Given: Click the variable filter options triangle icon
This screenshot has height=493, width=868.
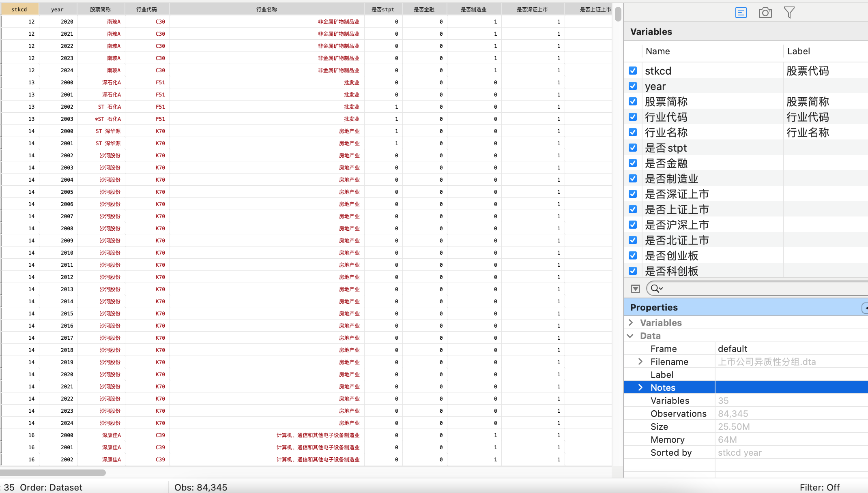Looking at the screenshot, I should [x=635, y=289].
